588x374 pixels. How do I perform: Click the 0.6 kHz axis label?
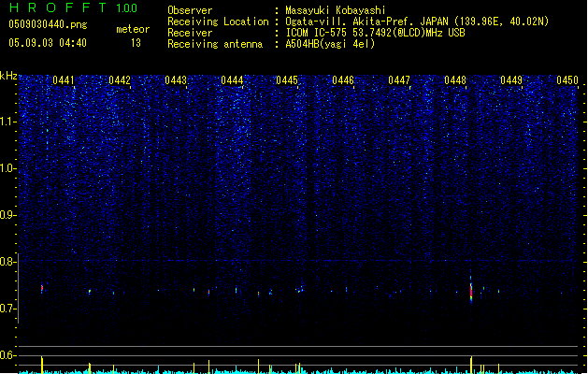(8, 355)
